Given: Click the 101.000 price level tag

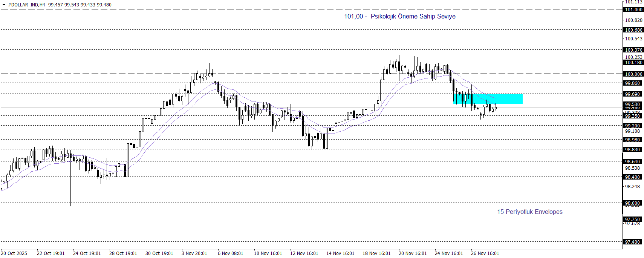Looking at the screenshot, I should (633, 10).
